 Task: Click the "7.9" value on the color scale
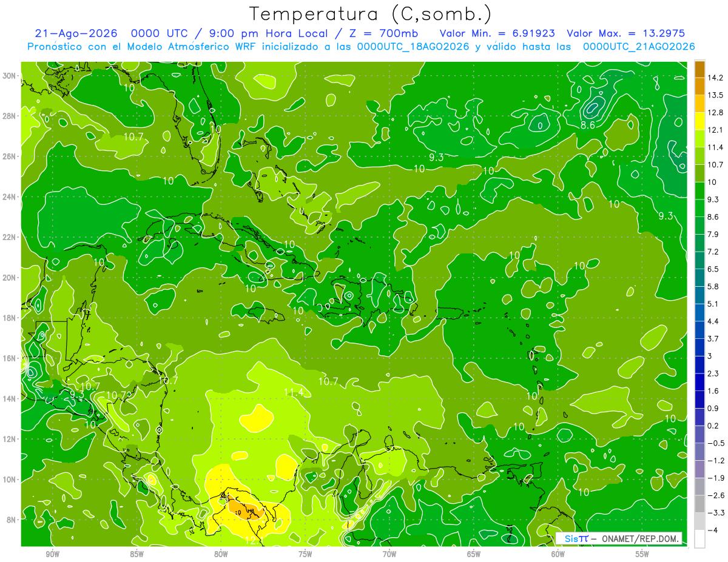[713, 235]
